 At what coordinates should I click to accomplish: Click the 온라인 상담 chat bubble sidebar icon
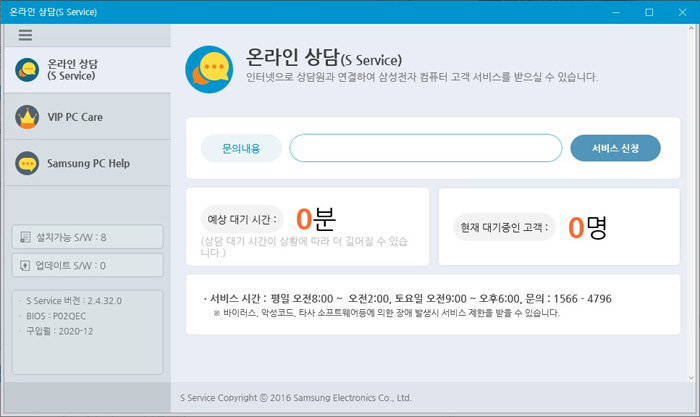point(27,70)
